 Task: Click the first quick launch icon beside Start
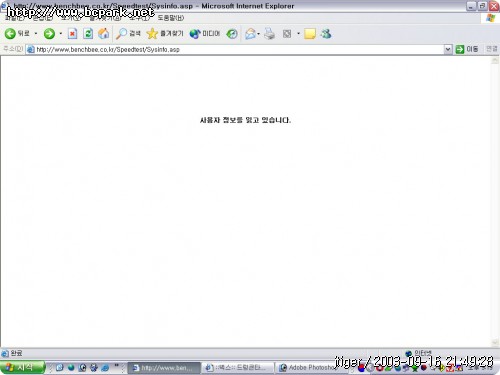60,368
